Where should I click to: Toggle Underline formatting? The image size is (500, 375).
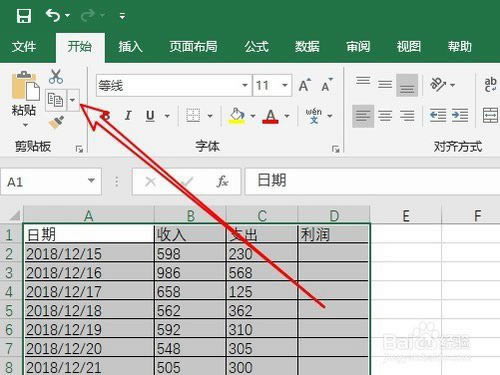click(150, 116)
